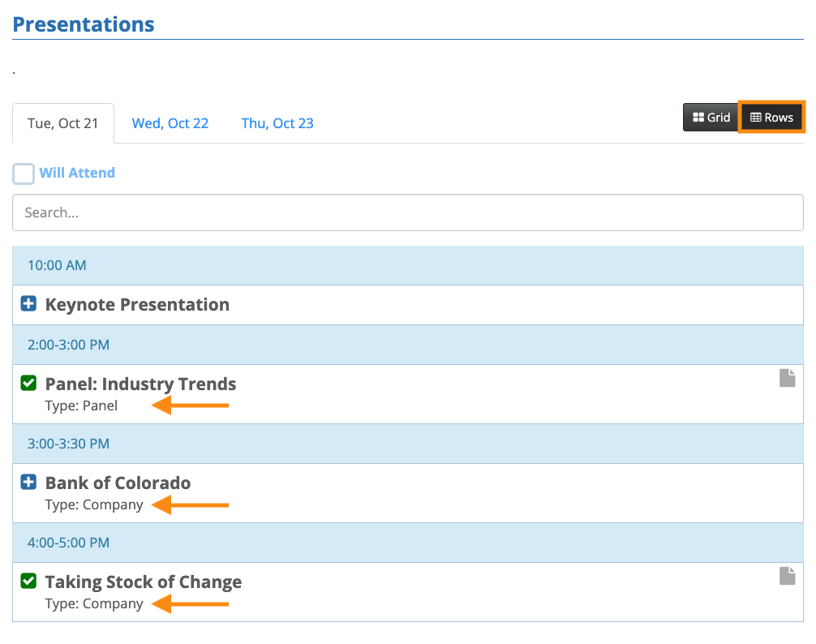Click the document icon on Taking Stock of Change
Viewport: 816px width, 644px height.
pos(787,576)
